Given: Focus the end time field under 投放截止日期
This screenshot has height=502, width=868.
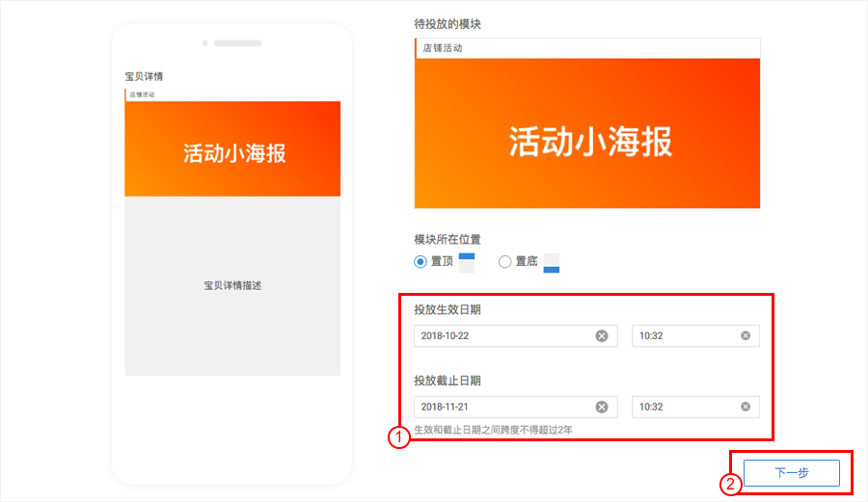Looking at the screenshot, I should [x=695, y=407].
